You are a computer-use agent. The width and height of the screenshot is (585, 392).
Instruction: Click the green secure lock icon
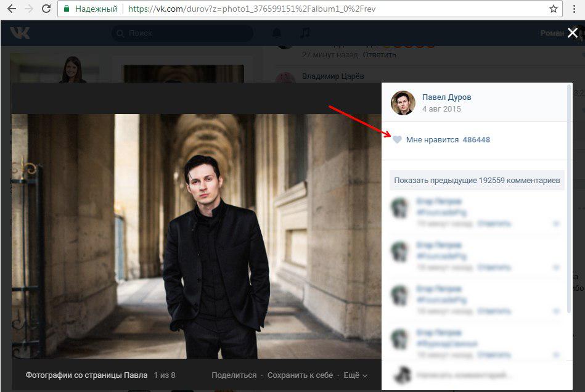tap(67, 9)
